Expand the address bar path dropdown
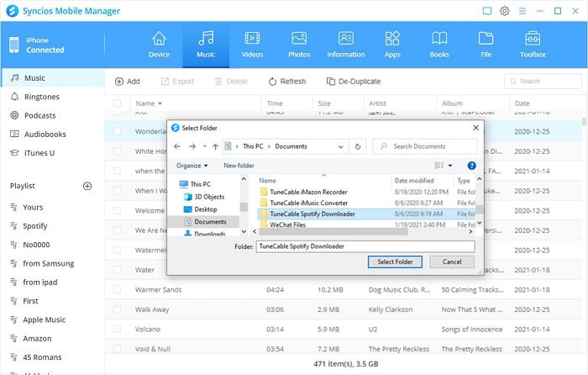 340,146
